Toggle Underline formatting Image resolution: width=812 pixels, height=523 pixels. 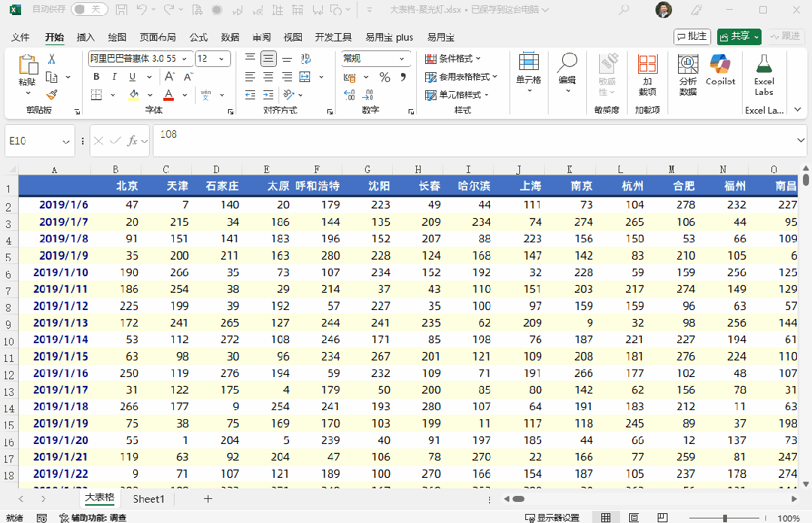click(x=132, y=77)
